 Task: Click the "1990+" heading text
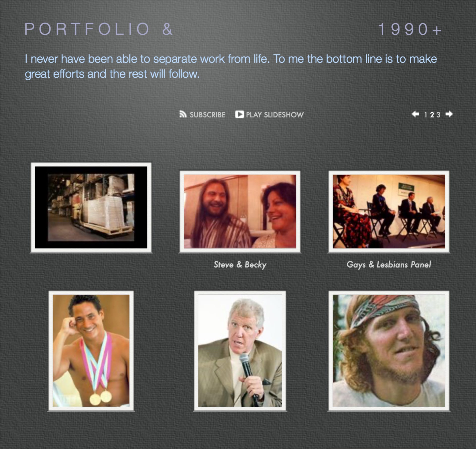pos(410,29)
